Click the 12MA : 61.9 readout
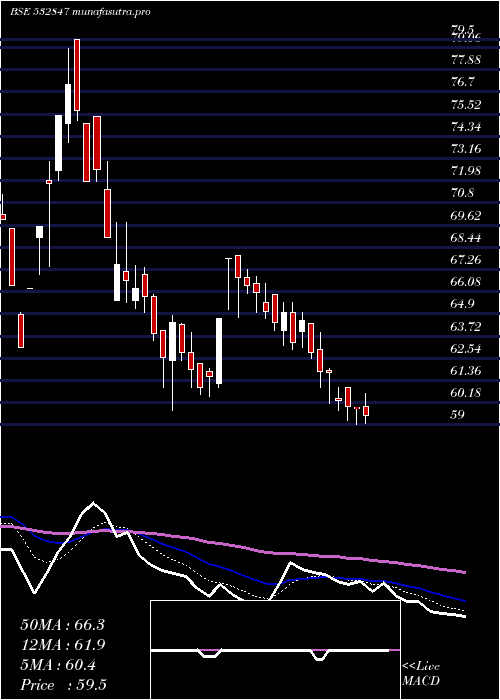Image resolution: width=500 pixels, height=700 pixels. point(62,645)
